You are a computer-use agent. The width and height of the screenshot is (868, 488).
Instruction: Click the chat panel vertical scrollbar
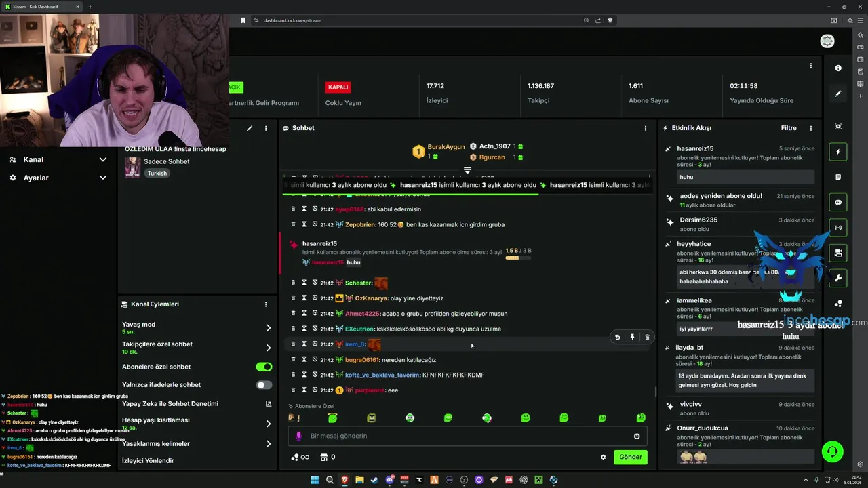click(655, 392)
